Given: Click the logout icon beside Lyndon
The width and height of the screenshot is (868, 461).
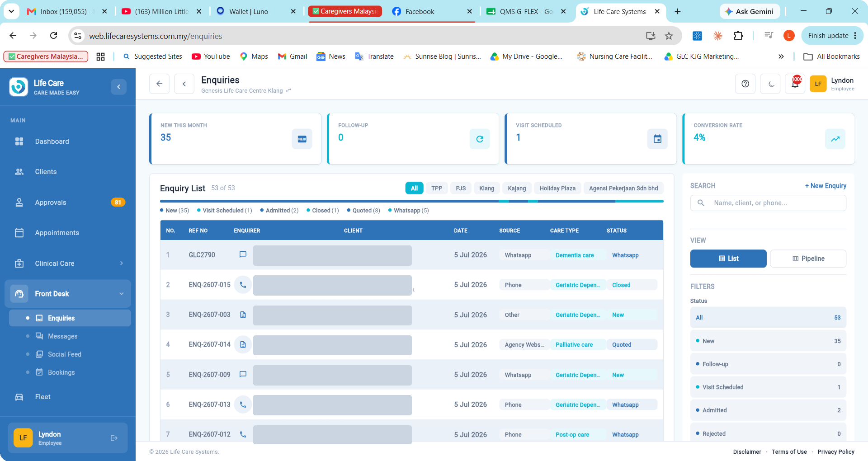Looking at the screenshot, I should click(114, 438).
